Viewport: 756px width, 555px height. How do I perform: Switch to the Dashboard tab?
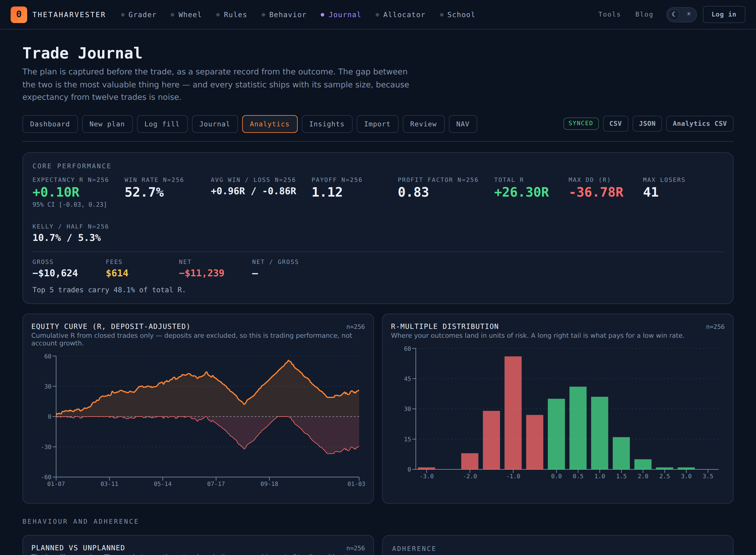[x=50, y=124]
